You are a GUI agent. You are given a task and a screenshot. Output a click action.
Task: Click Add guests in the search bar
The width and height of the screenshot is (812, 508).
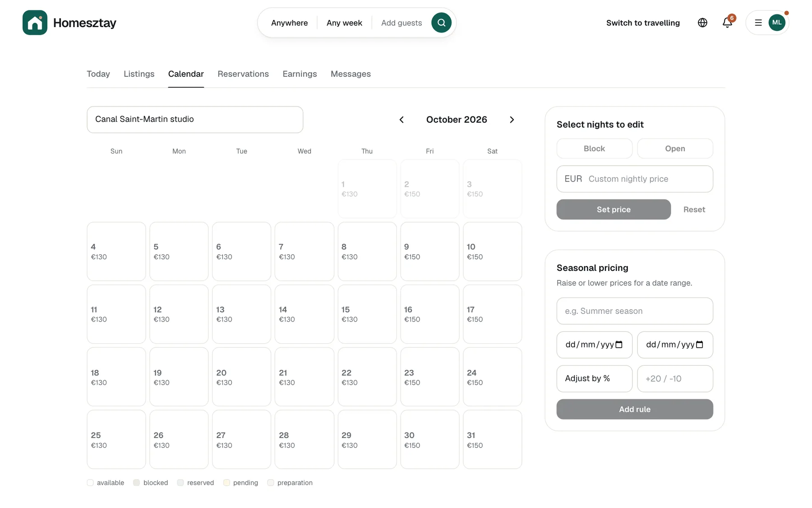(401, 23)
